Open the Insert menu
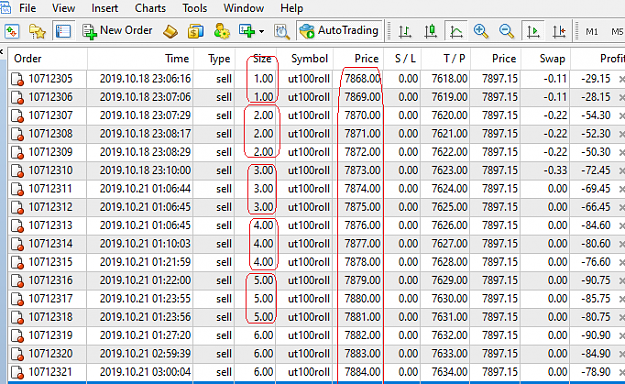 104,8
